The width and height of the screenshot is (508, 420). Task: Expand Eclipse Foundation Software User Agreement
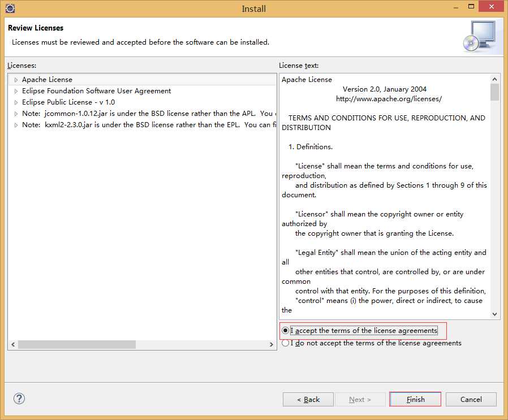pyautogui.click(x=16, y=91)
